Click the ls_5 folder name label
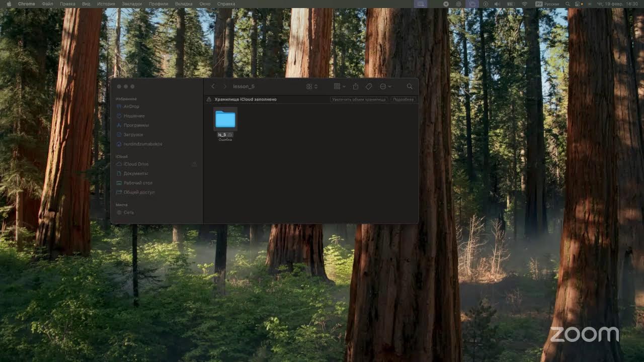This screenshot has width=644, height=362. click(222, 135)
